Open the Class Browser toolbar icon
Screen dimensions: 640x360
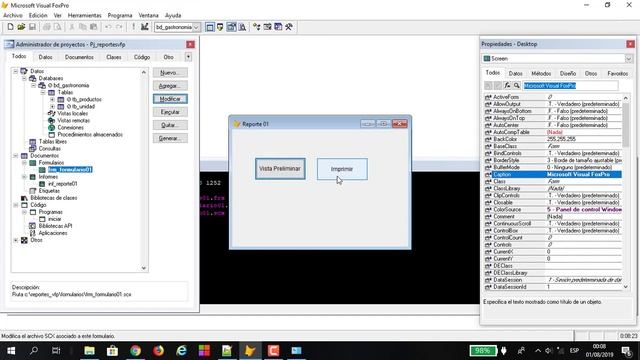256,27
